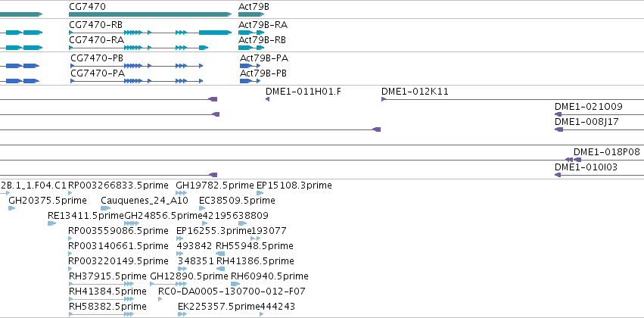The width and height of the screenshot is (644, 318).
Task: Select the DME1-008J17 clone label
Action: (x=586, y=122)
